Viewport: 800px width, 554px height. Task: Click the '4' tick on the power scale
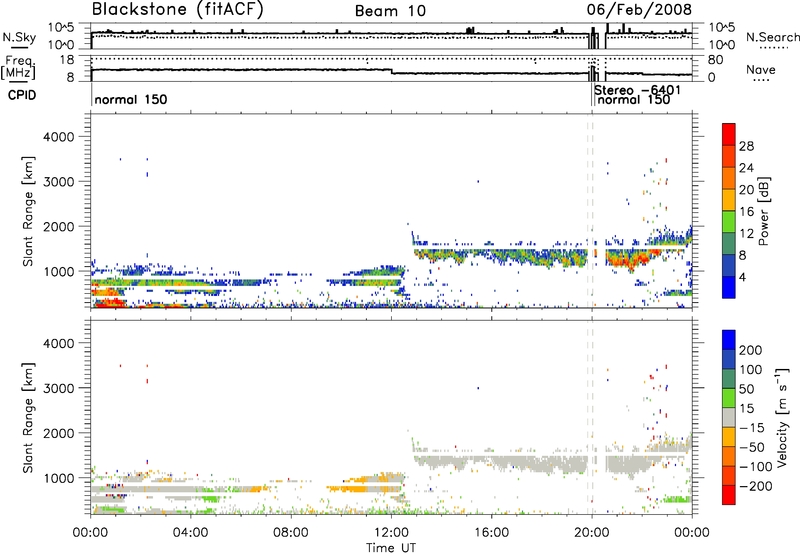743,277
